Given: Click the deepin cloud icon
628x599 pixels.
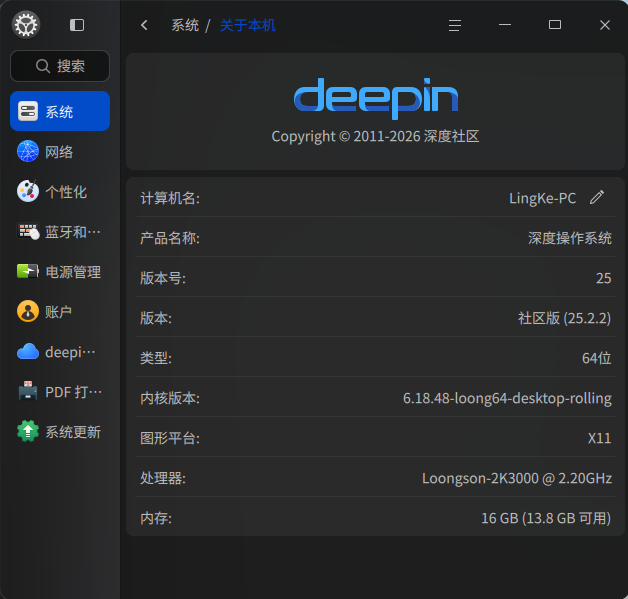Looking at the screenshot, I should coord(28,352).
